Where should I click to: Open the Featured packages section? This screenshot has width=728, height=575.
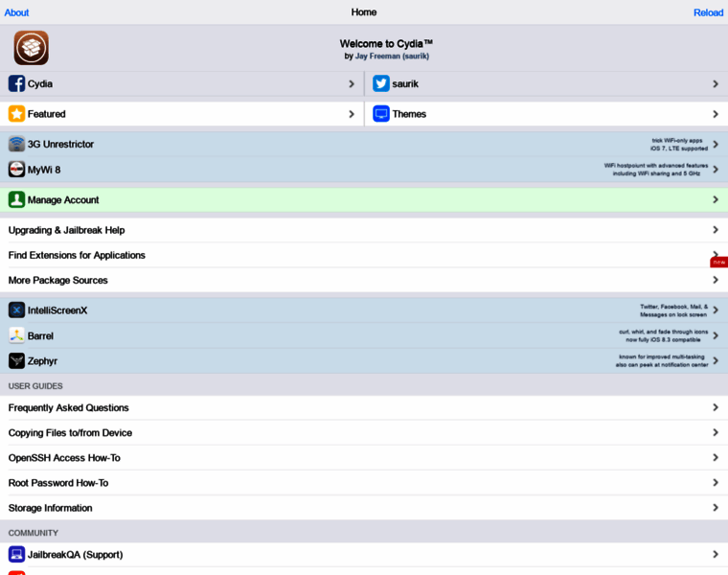click(x=182, y=114)
